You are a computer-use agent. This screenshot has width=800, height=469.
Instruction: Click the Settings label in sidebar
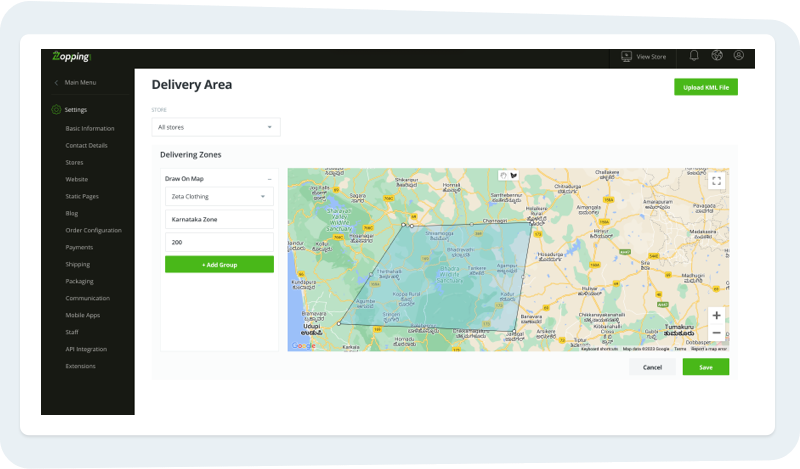click(76, 110)
